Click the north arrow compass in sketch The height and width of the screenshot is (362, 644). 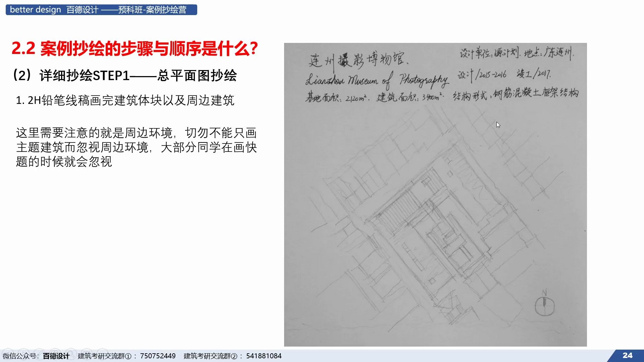[x=544, y=303]
